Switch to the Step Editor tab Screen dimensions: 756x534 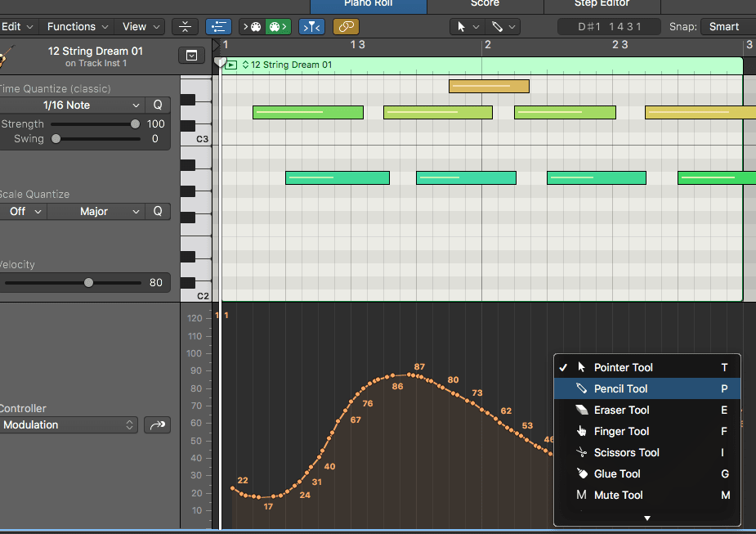click(x=602, y=5)
